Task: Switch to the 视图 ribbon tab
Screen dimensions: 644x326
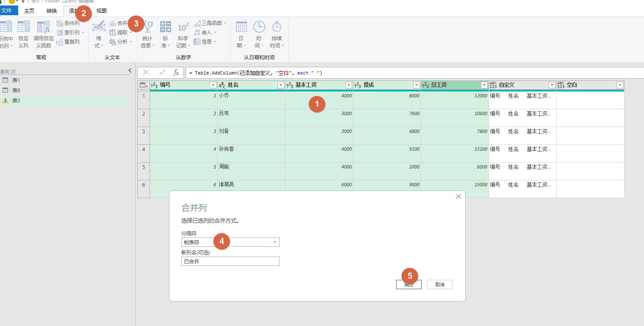Action: [x=102, y=11]
